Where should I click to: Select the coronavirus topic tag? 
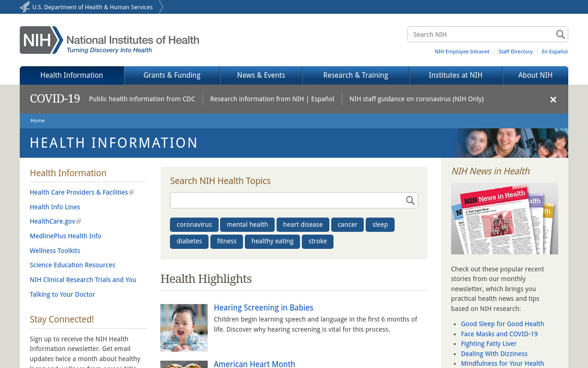click(x=194, y=224)
